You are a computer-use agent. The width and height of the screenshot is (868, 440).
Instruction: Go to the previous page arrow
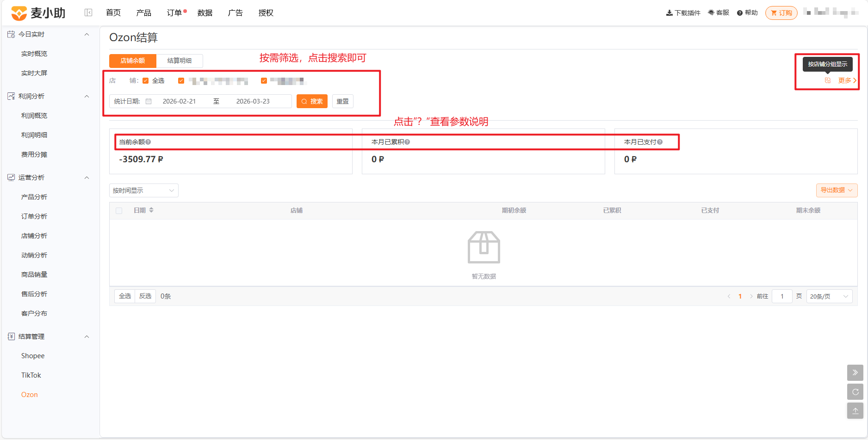click(x=729, y=296)
